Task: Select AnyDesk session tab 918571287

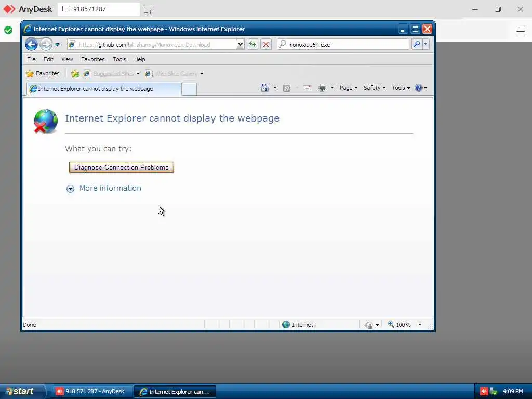Action: (x=99, y=9)
